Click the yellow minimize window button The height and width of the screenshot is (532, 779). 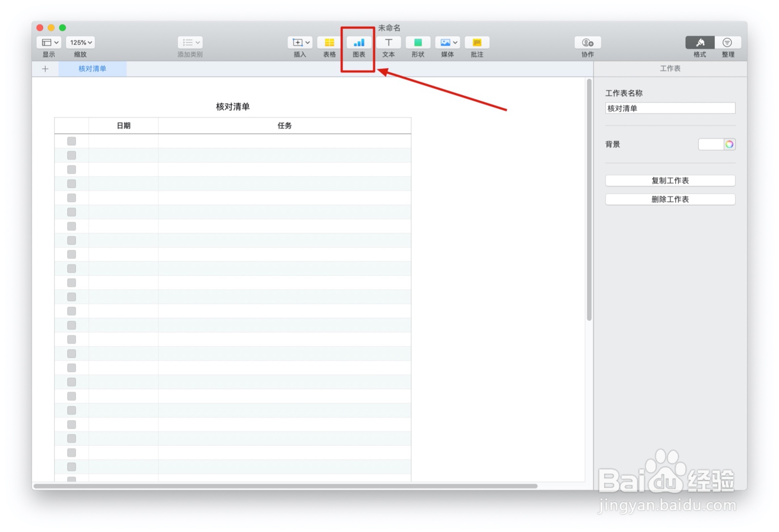51,28
